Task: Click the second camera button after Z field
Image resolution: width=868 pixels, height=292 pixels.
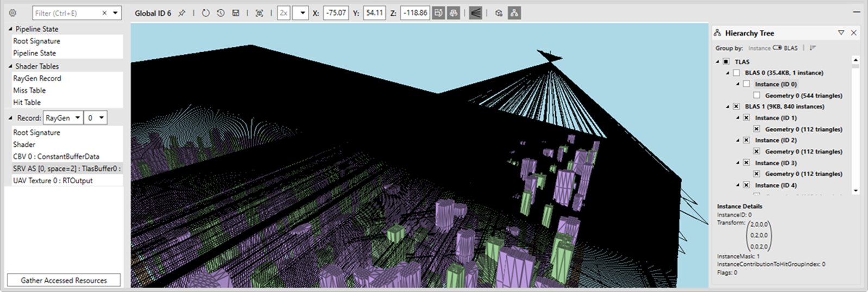Action: (453, 13)
